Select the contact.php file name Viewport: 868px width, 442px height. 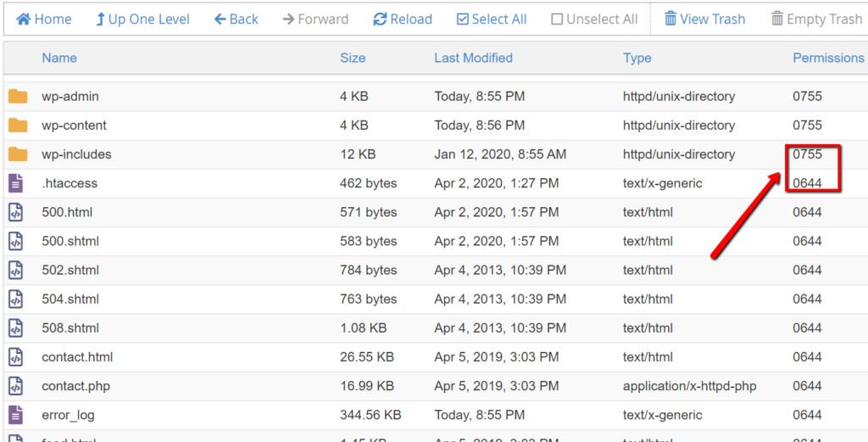pyautogui.click(x=75, y=386)
